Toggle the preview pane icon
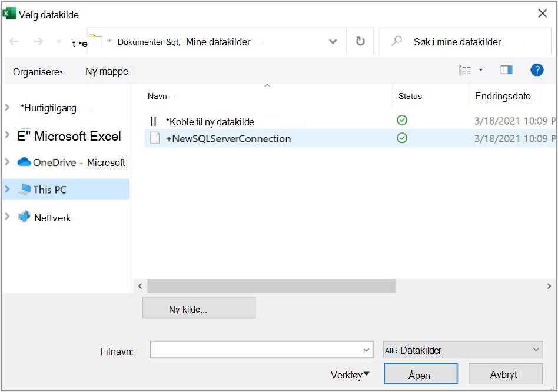 tap(506, 69)
